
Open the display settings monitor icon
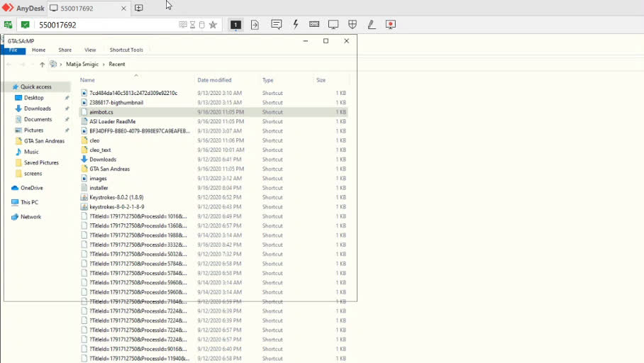point(333,25)
